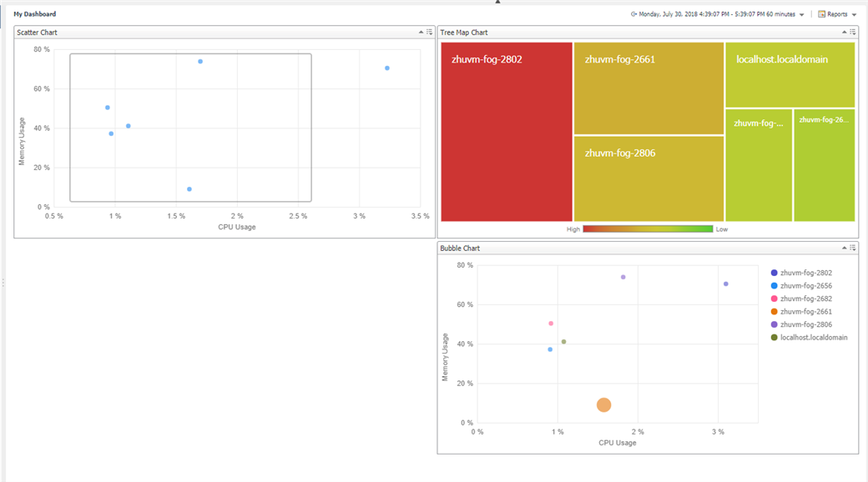868x482 pixels.
Task: Open the Scatter Chart panel options menu
Action: coord(429,32)
